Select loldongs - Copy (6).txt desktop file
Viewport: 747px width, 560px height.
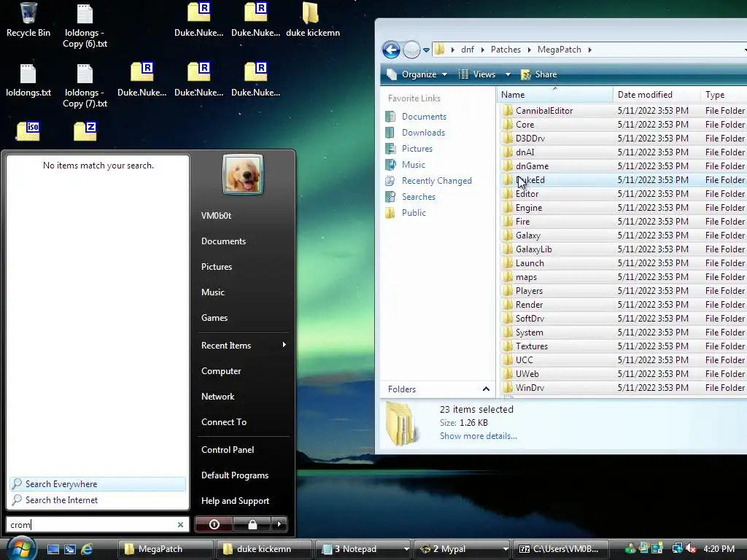coord(85,26)
